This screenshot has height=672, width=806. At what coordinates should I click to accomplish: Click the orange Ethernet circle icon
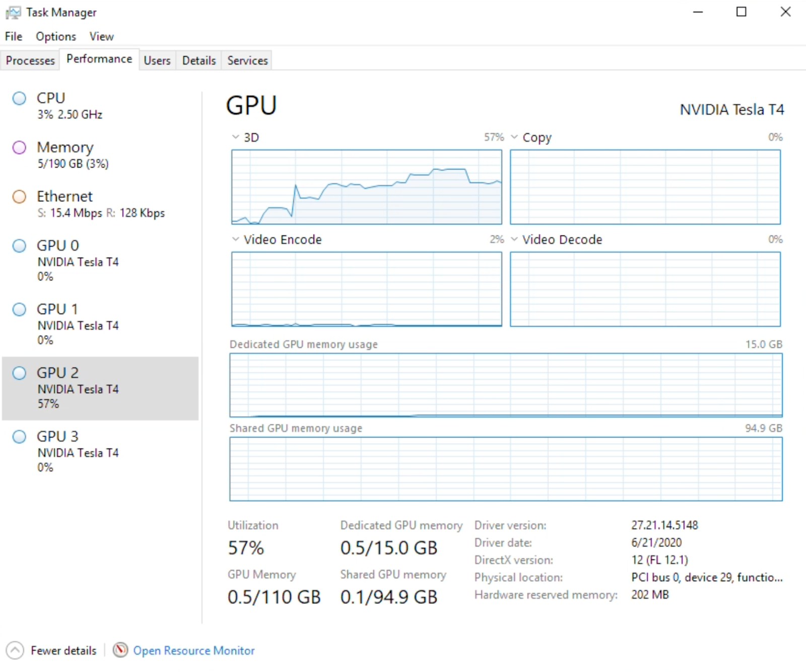click(x=19, y=196)
